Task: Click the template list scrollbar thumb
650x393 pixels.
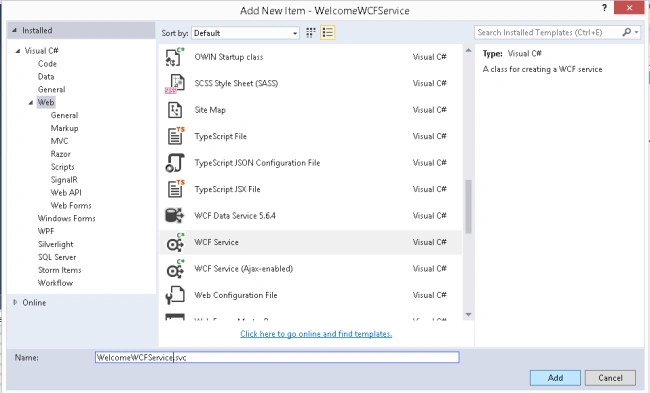Action: (468, 206)
